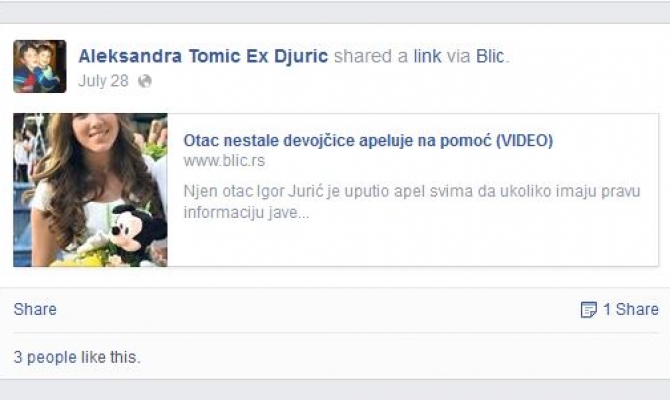Open Aleksandra Tomic Ex Djuric's profile name
Screen dimensions: 670x400
point(203,56)
